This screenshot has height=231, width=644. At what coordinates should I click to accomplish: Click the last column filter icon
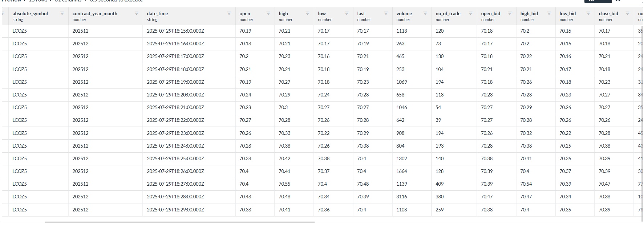point(386,13)
